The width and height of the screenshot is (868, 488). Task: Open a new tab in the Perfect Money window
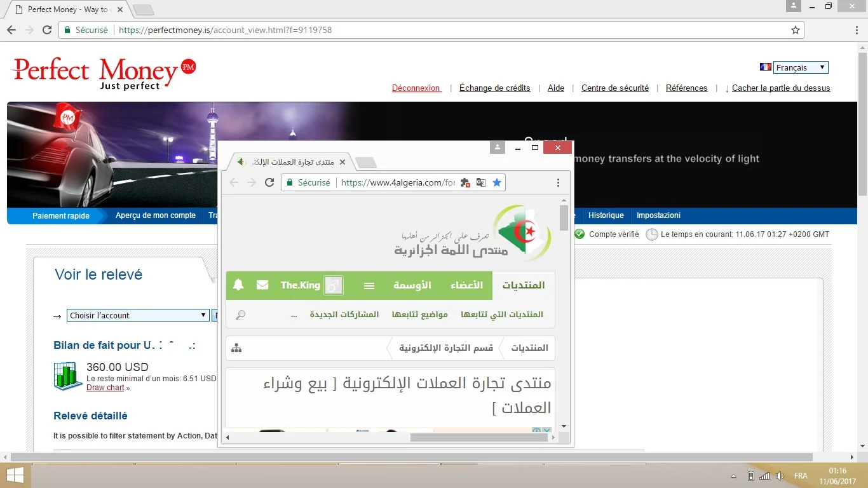click(x=144, y=10)
